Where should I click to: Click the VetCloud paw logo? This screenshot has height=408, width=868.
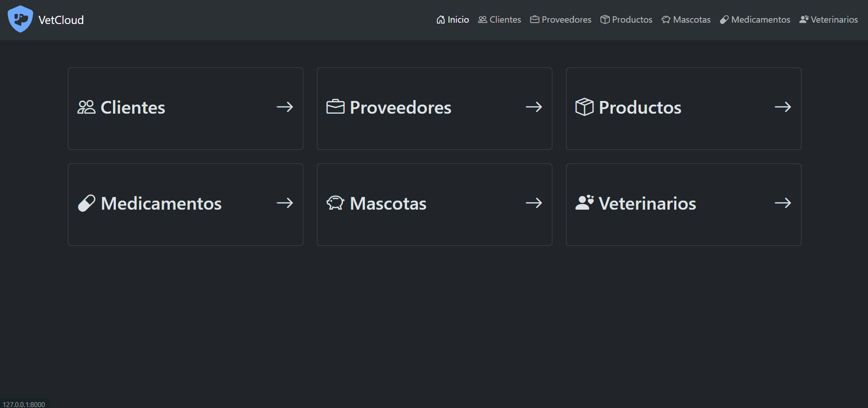coord(20,19)
